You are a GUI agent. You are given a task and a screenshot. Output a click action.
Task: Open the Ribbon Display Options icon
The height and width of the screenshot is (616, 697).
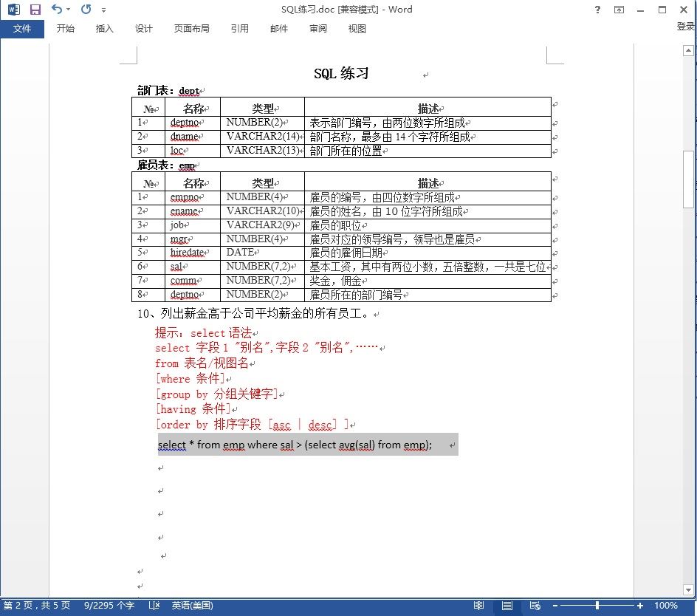pyautogui.click(x=619, y=10)
